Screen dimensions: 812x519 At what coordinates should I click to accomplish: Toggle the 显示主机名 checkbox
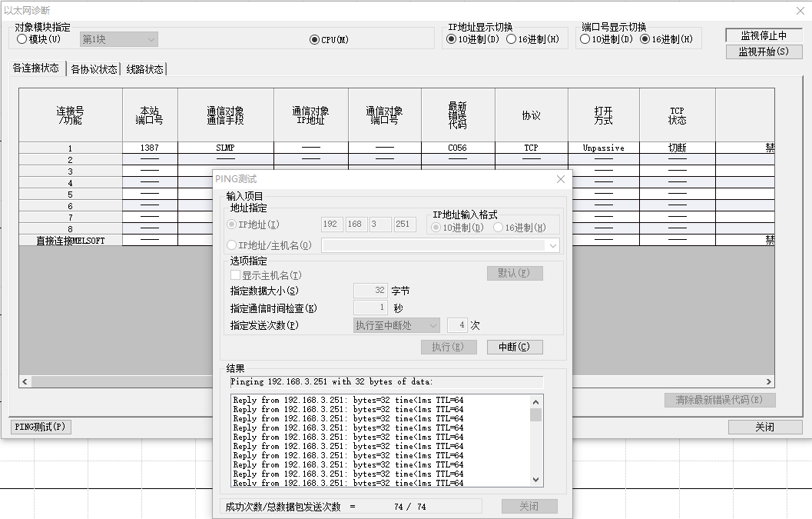pos(236,275)
